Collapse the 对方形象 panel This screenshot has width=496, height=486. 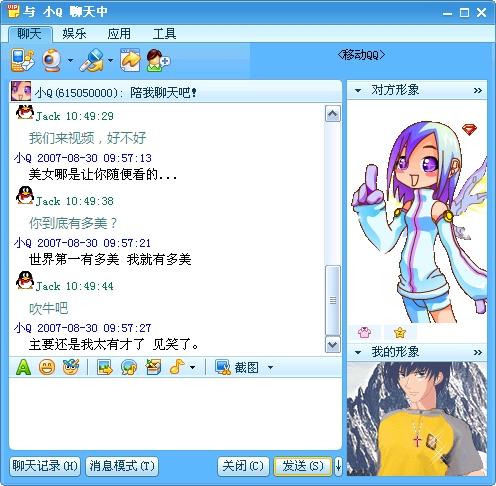coord(358,90)
